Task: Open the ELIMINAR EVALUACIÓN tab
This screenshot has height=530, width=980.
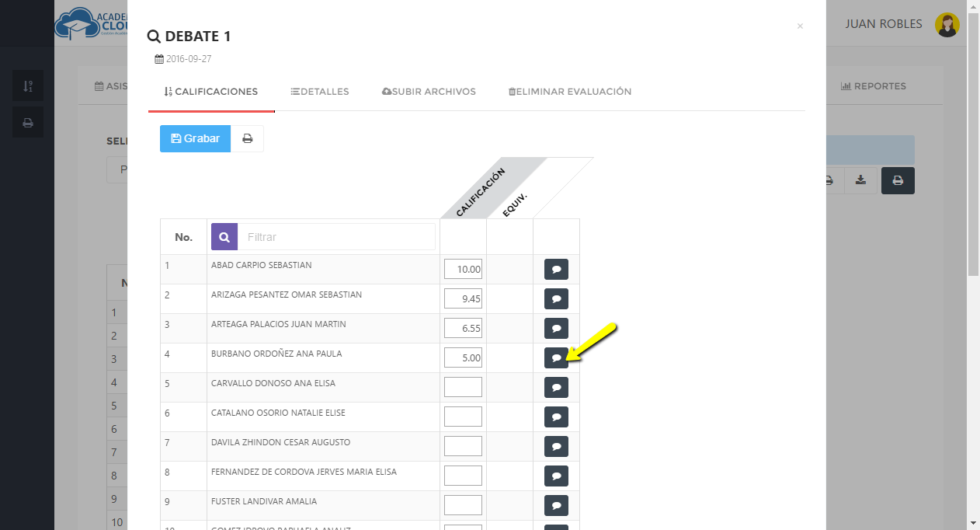Action: pos(569,92)
